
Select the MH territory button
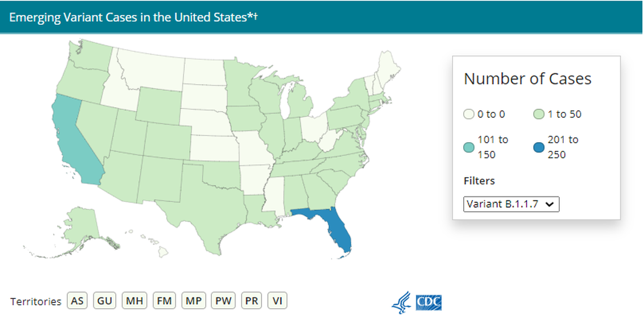(134, 300)
